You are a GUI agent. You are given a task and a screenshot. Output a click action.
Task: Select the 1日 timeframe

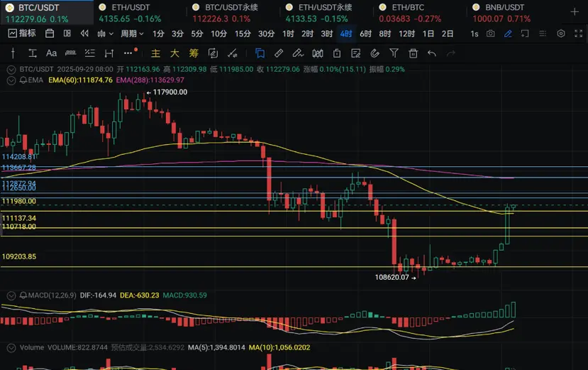pyautogui.click(x=428, y=34)
